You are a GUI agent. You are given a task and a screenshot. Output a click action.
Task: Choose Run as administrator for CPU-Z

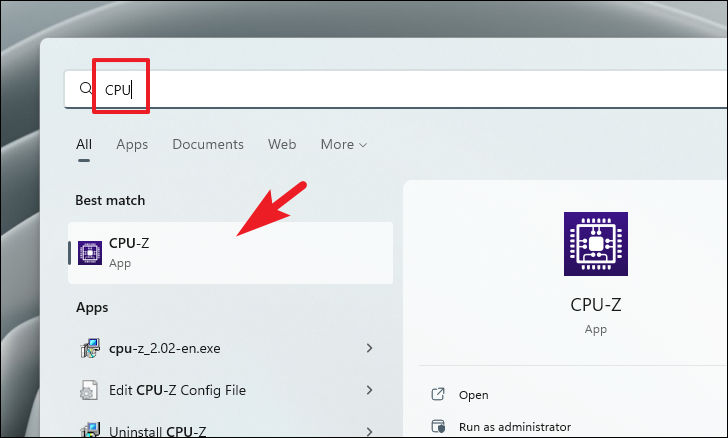coord(515,427)
